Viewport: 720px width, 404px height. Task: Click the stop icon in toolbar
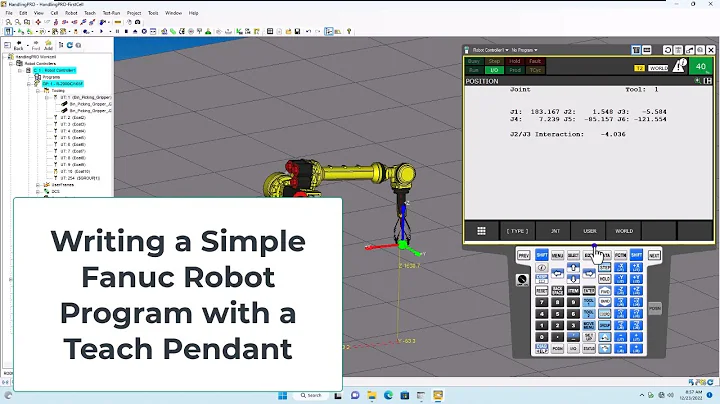[126, 31]
